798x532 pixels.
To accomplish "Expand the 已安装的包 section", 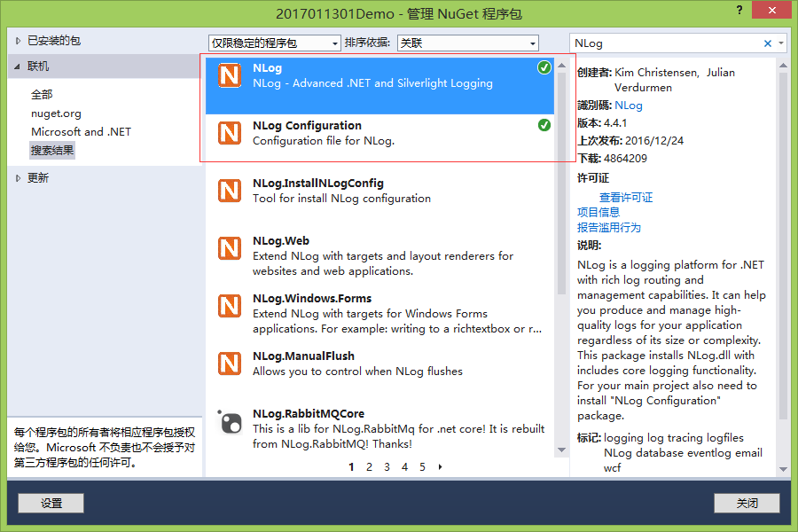I will (18, 41).
